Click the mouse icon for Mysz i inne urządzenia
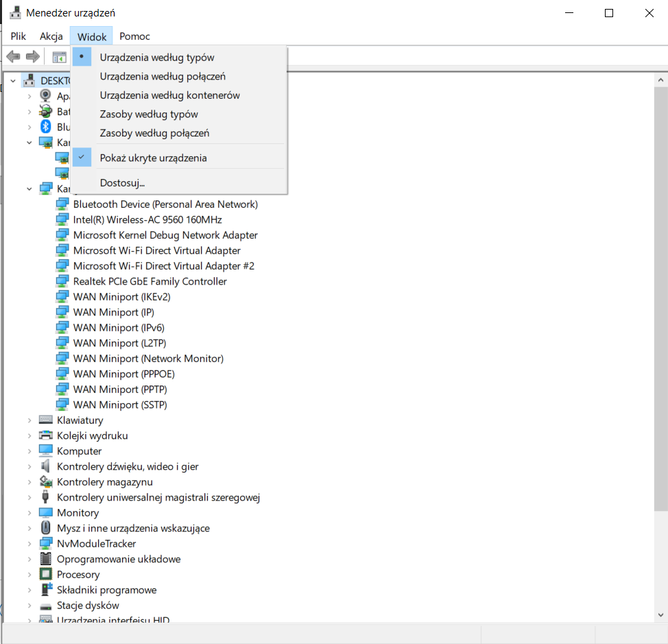The image size is (668, 644). pyautogui.click(x=45, y=527)
